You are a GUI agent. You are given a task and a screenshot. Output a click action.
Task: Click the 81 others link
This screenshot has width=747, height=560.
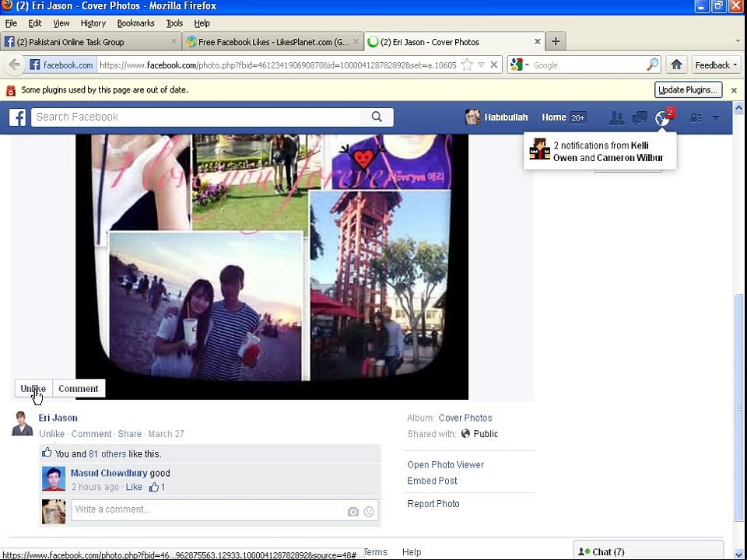click(x=107, y=453)
